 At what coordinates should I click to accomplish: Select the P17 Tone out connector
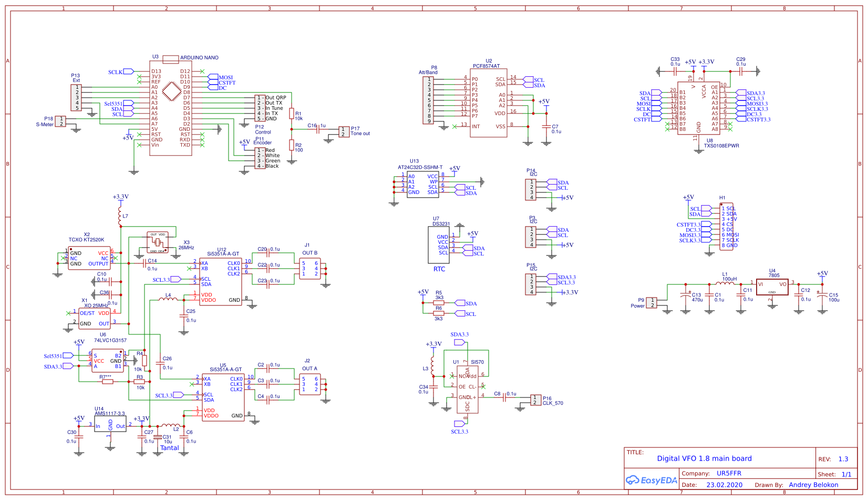[x=344, y=131]
